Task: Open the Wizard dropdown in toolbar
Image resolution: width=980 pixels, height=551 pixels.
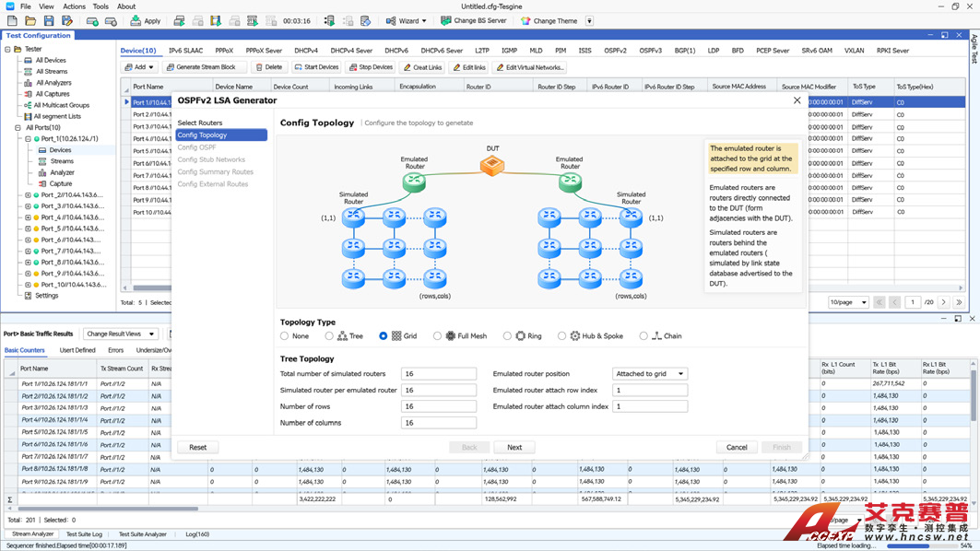Action: (406, 20)
